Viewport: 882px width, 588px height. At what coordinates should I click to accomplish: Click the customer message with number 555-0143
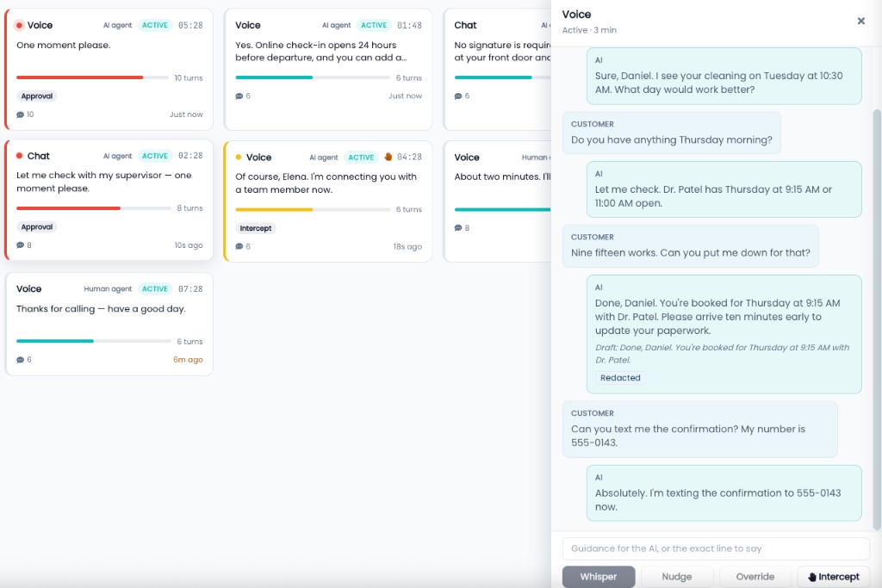point(699,429)
